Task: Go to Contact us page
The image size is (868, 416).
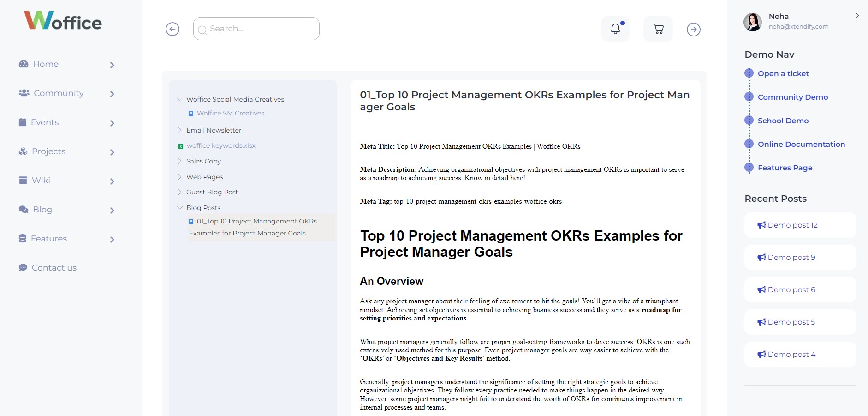Action: [54, 268]
